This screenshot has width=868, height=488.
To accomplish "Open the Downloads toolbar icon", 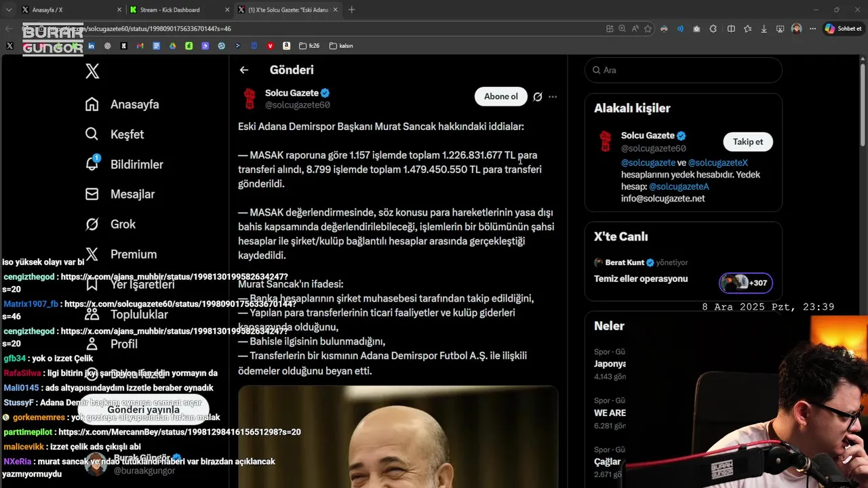I will tap(764, 28).
